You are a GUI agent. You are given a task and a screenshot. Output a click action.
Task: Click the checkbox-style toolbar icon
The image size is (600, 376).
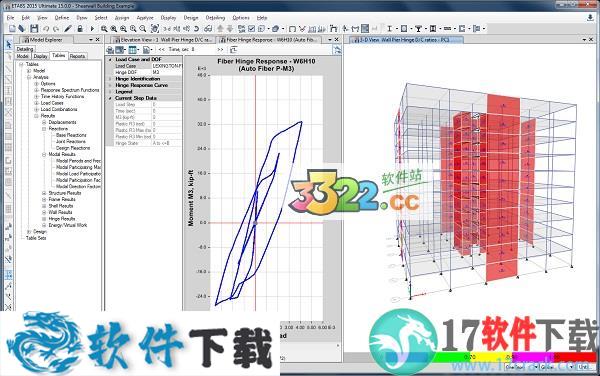[x=251, y=29]
